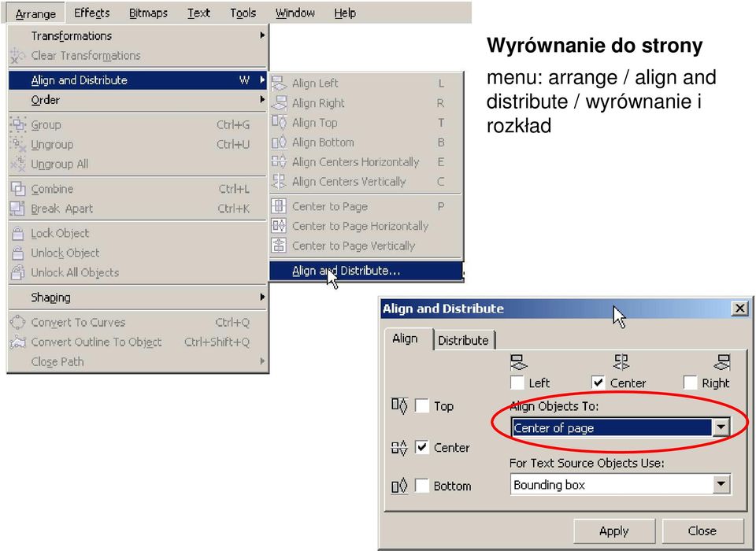Click the Center to Page Vertically icon
Viewport: 756px width, 551px height.
(x=279, y=246)
